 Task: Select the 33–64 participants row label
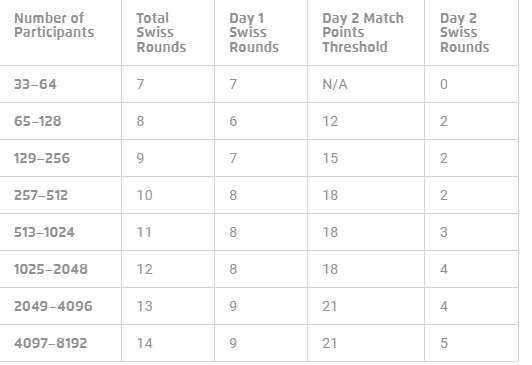(x=35, y=84)
